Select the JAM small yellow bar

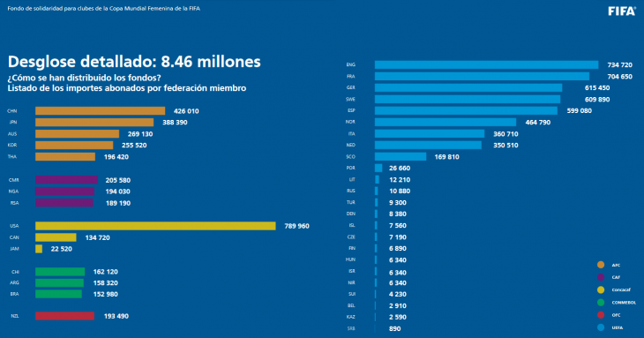pyautogui.click(x=39, y=249)
